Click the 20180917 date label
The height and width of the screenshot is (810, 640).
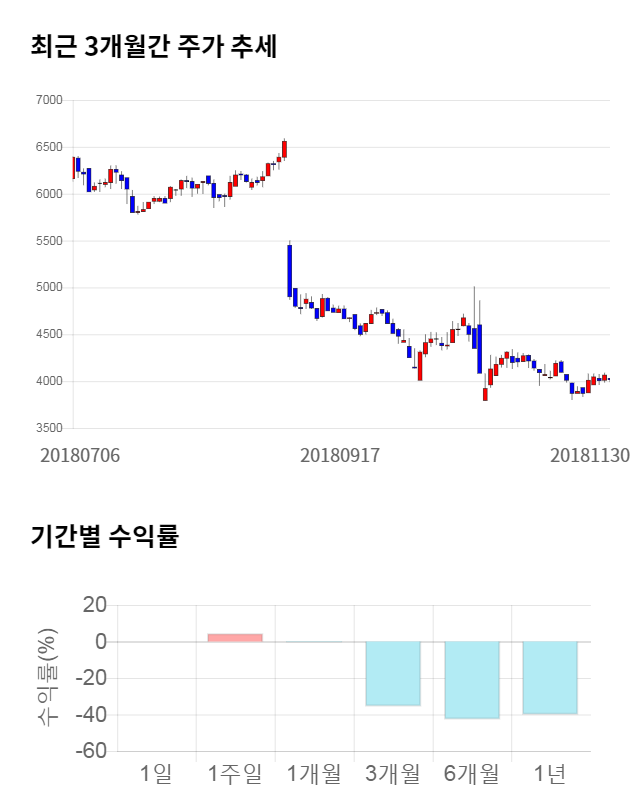pyautogui.click(x=340, y=455)
